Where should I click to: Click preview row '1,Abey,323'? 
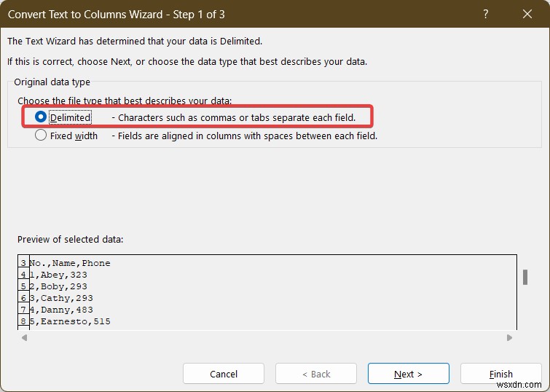tap(58, 275)
